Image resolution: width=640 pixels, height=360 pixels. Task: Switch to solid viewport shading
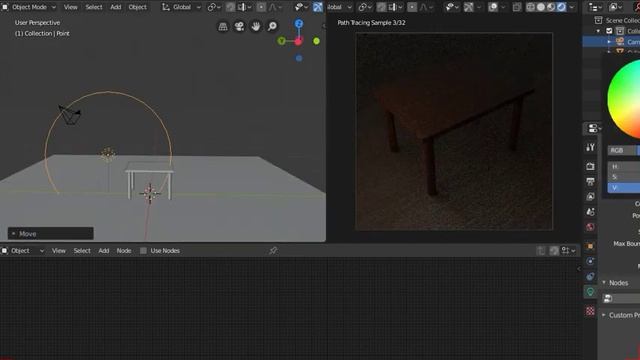[541, 7]
